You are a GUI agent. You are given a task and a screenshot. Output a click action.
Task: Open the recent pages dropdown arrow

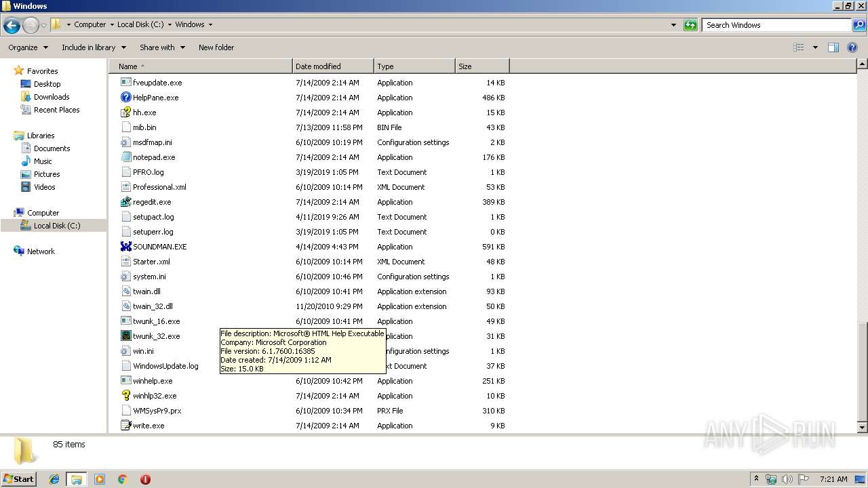pyautogui.click(x=44, y=25)
